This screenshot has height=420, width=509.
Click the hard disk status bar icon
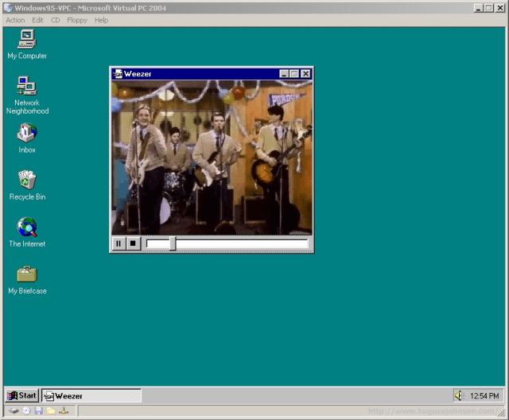[14, 411]
